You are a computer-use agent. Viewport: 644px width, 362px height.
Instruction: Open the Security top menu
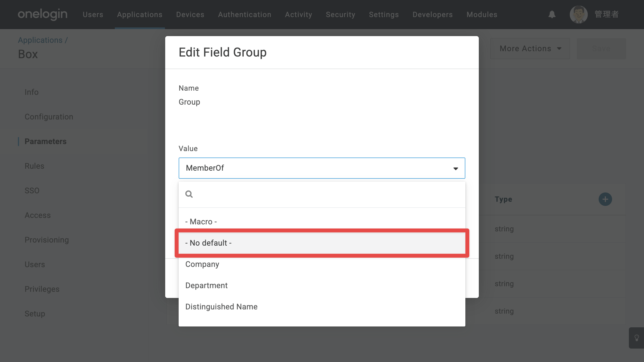(x=340, y=15)
